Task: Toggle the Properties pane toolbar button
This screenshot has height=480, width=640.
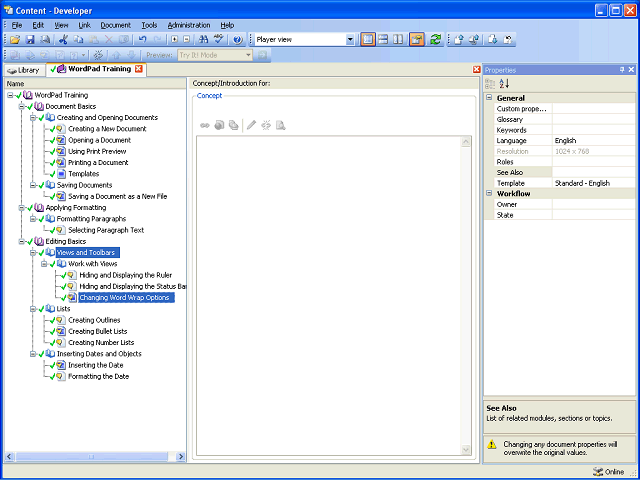Action: [x=417, y=40]
